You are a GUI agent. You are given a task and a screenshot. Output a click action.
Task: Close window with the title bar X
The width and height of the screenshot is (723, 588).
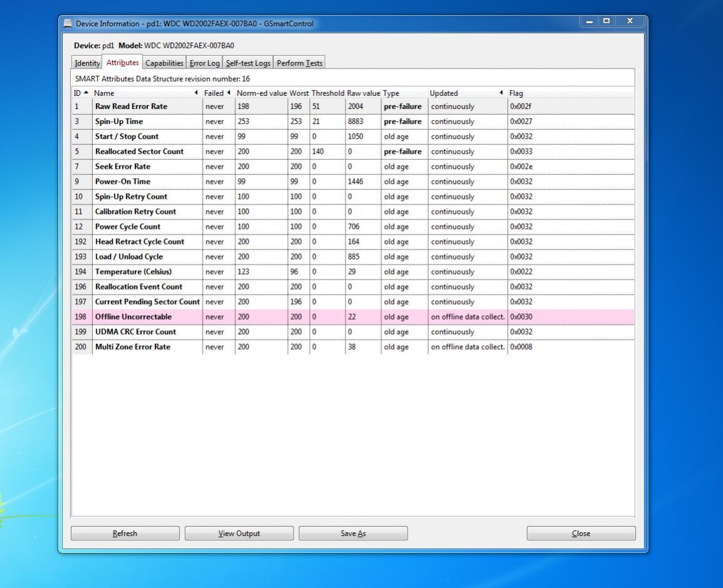pyautogui.click(x=630, y=21)
